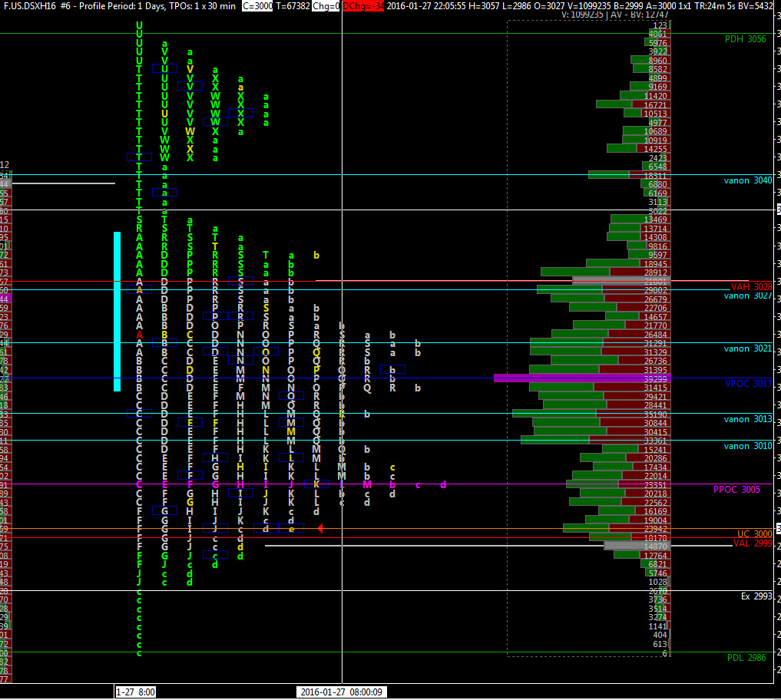
Task: Click the C=3000 close value field
Action: (x=257, y=6)
